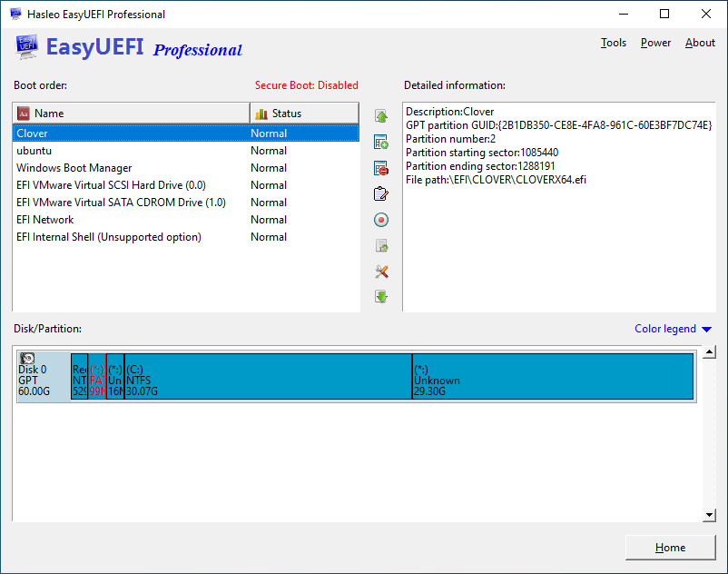Click the GPT partition GUID line
Viewport: 728px width, 574px height.
(558, 125)
